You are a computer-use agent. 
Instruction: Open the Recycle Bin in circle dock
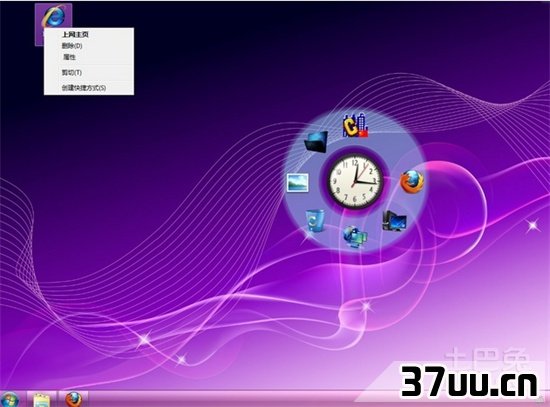[314, 221]
